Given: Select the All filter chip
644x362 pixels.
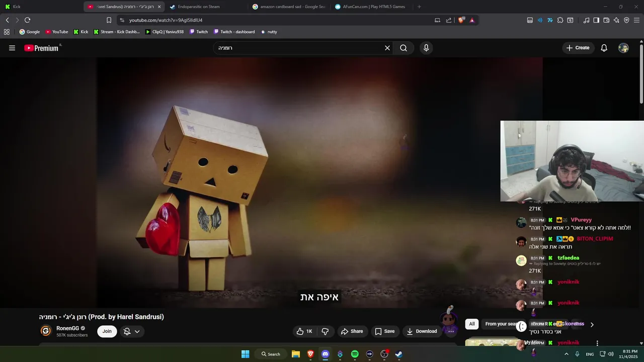Looking at the screenshot, I should tap(471, 324).
